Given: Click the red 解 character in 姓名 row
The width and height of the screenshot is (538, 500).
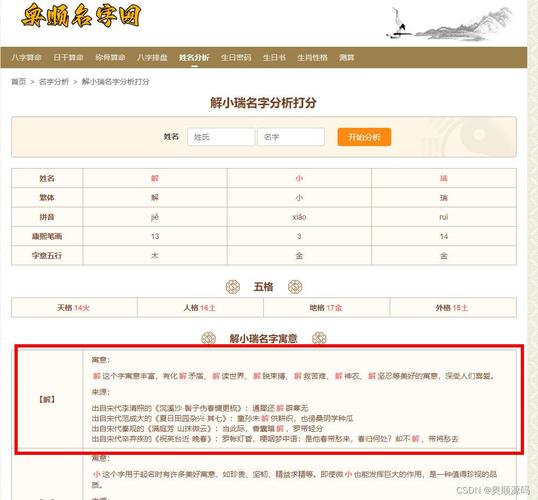Looking at the screenshot, I should coord(155,178).
